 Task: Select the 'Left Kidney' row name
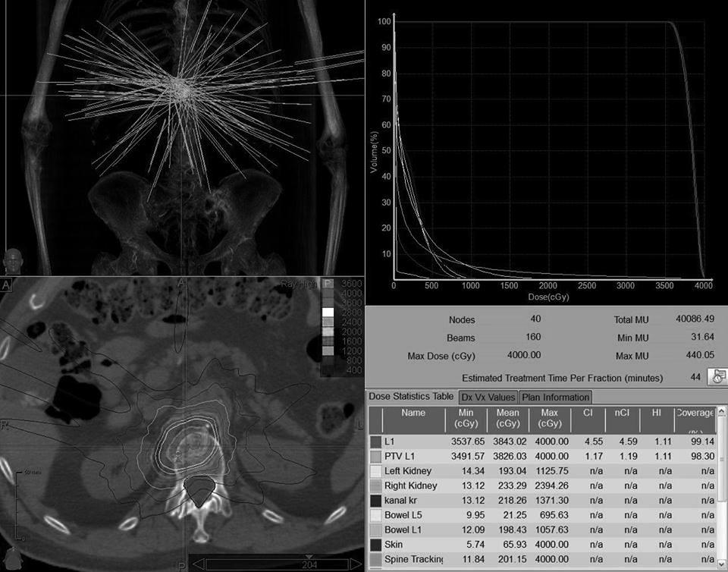[408, 471]
